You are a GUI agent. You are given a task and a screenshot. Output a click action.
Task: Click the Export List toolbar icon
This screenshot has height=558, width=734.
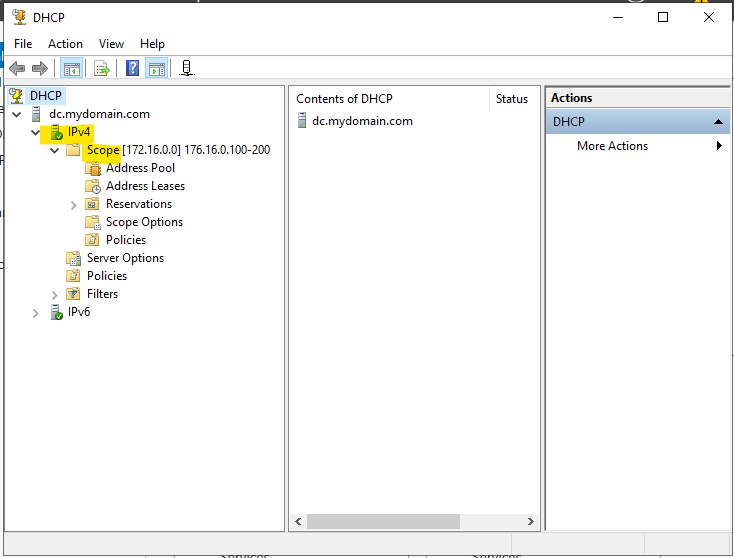(101, 68)
